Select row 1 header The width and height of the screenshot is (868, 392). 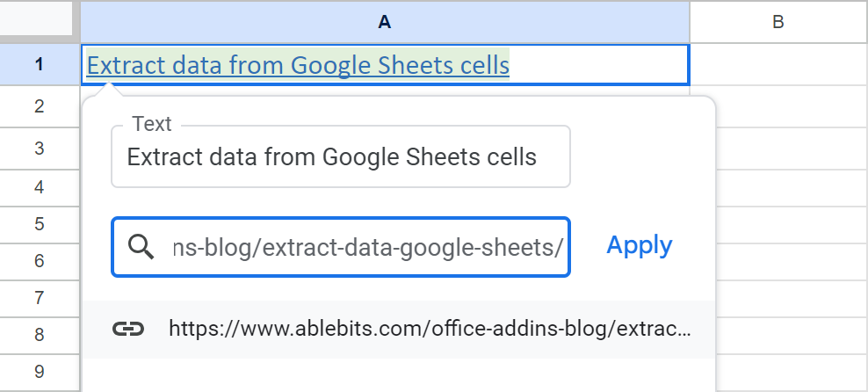[39, 65]
